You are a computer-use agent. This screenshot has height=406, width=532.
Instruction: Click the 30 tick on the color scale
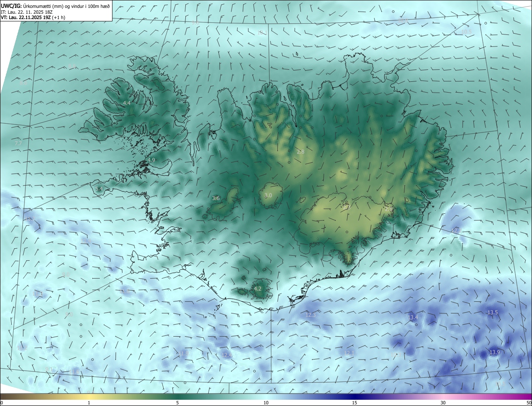tap(443, 403)
